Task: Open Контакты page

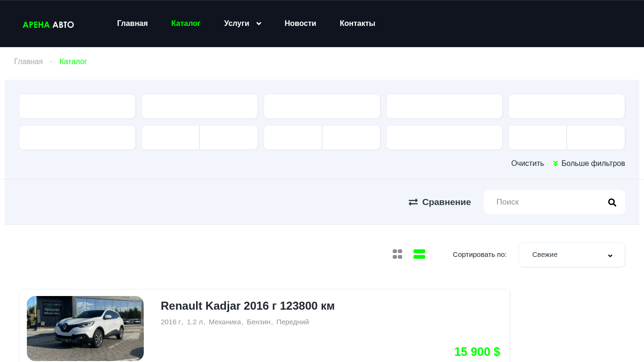Action: [357, 24]
